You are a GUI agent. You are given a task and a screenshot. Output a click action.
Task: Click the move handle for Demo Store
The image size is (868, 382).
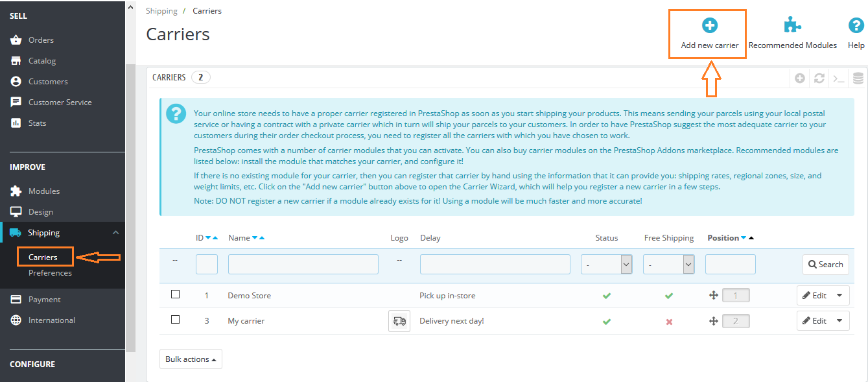714,296
